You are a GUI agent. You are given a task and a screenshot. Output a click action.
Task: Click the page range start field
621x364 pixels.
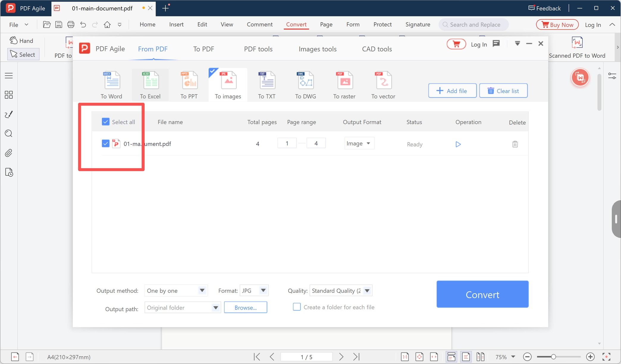click(x=287, y=143)
